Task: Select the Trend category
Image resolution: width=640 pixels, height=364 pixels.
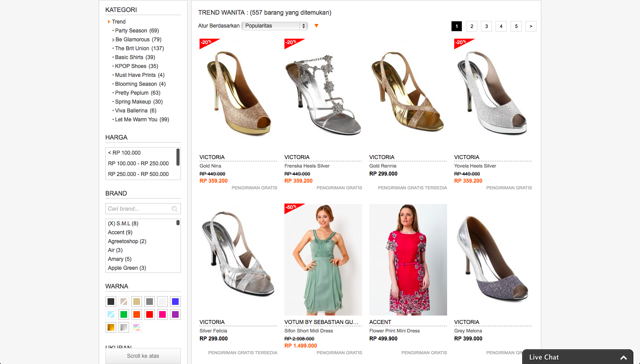Action: point(119,22)
